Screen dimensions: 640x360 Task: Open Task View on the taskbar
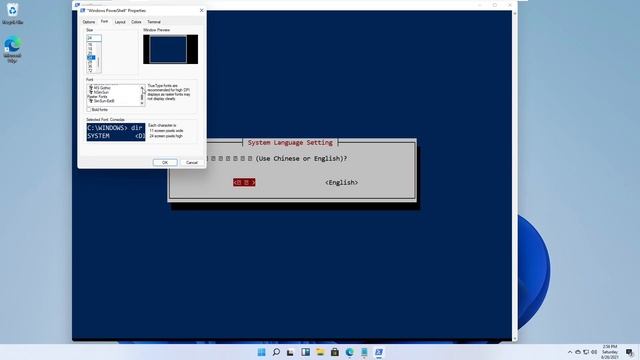tap(290, 352)
